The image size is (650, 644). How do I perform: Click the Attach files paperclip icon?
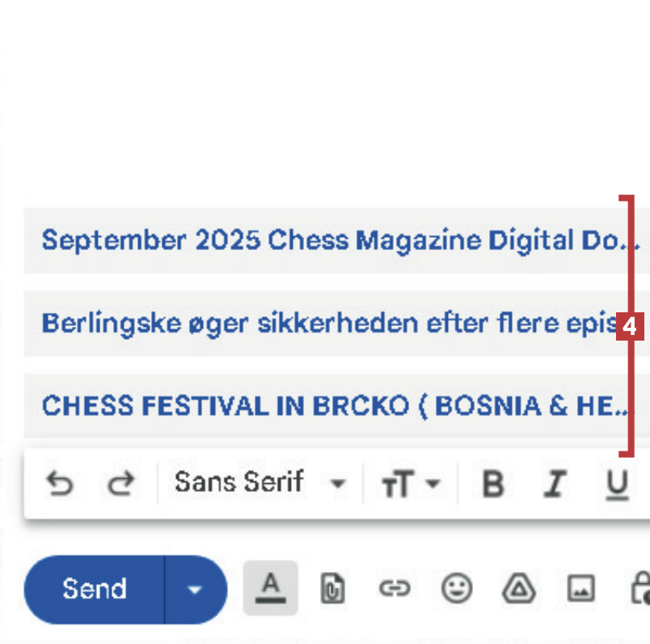coord(332,589)
